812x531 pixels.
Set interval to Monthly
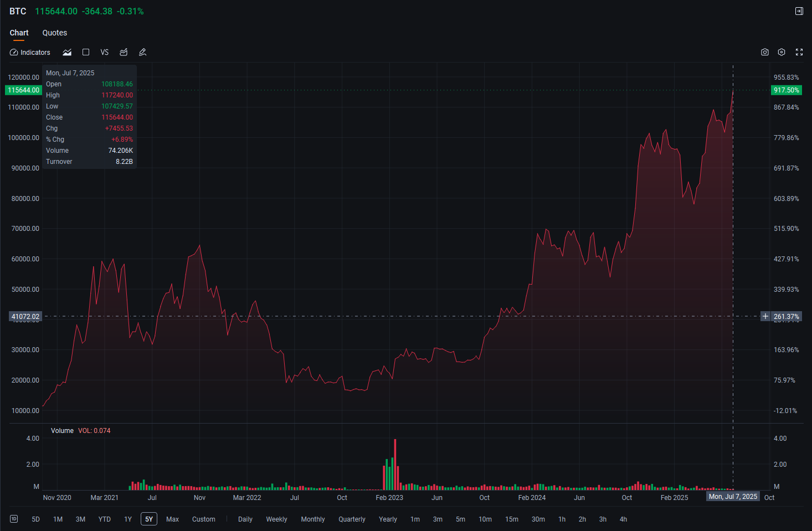[313, 519]
